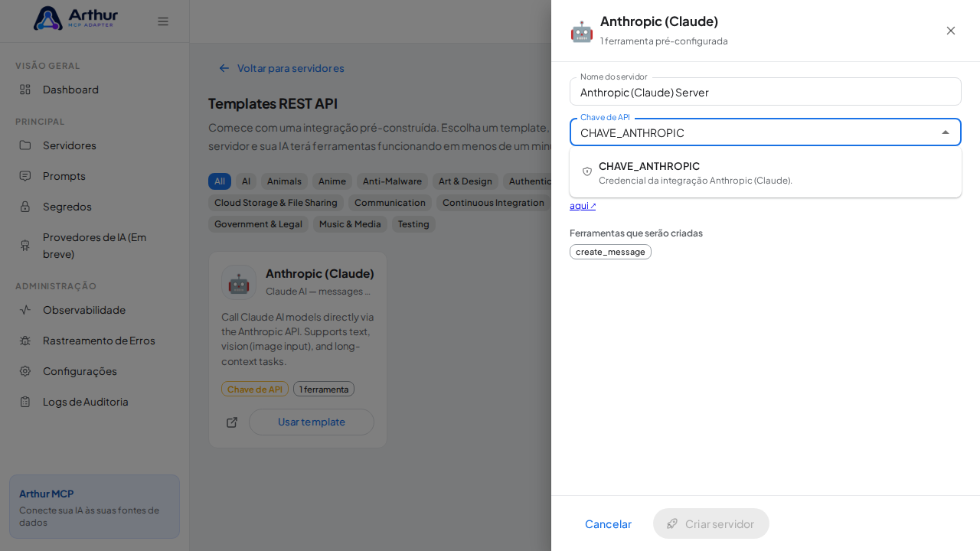Image resolution: width=980 pixels, height=551 pixels.
Task: Filter by Continuous Integration
Action: [493, 203]
